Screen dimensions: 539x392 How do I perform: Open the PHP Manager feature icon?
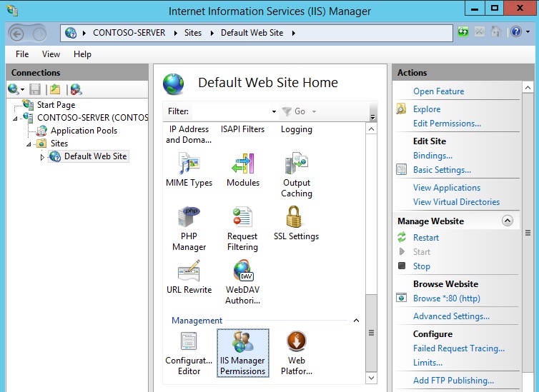[189, 218]
